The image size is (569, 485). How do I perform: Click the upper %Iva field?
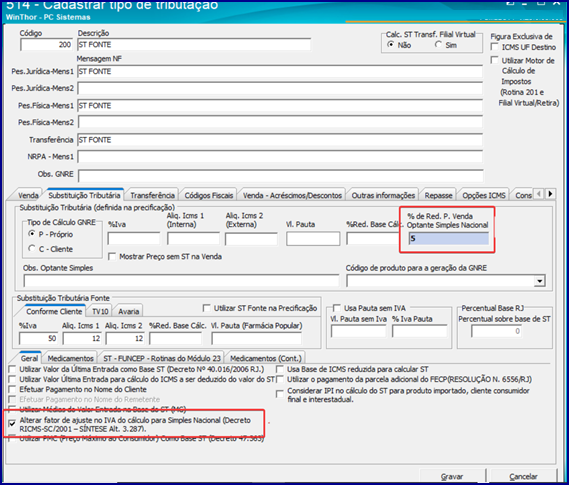coord(134,239)
